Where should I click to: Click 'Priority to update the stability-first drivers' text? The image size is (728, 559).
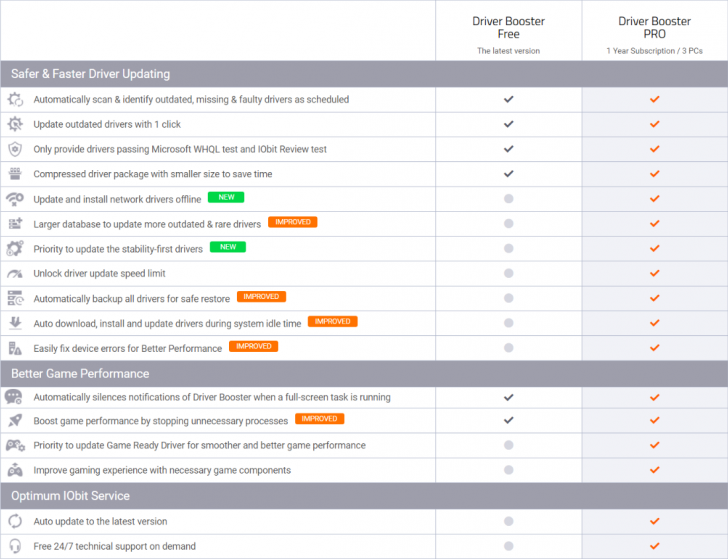118,249
